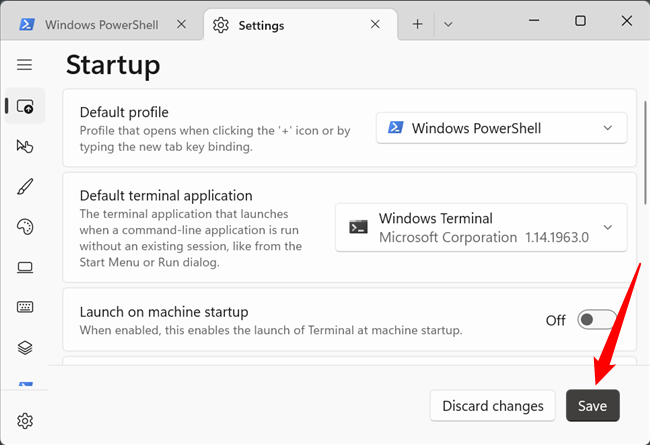Screen dimensions: 650x445
Task: Click the Discard changes button
Action: [493, 406]
